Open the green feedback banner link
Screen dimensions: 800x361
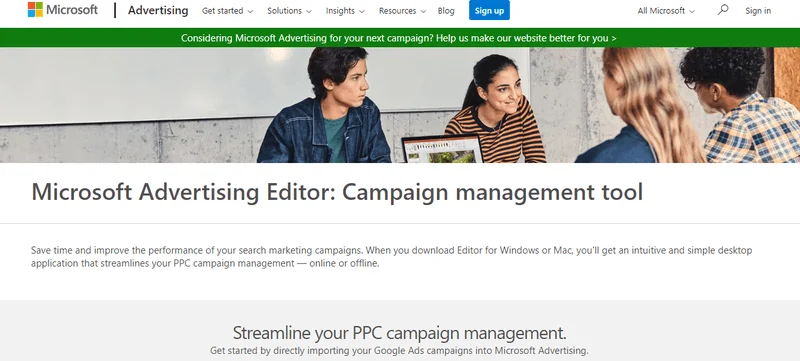tap(398, 38)
